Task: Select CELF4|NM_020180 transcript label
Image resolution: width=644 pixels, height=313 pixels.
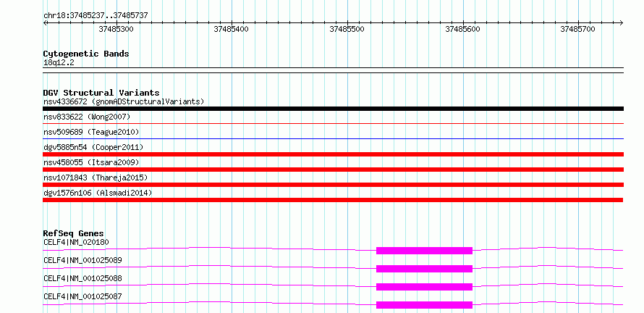Action: (77, 242)
